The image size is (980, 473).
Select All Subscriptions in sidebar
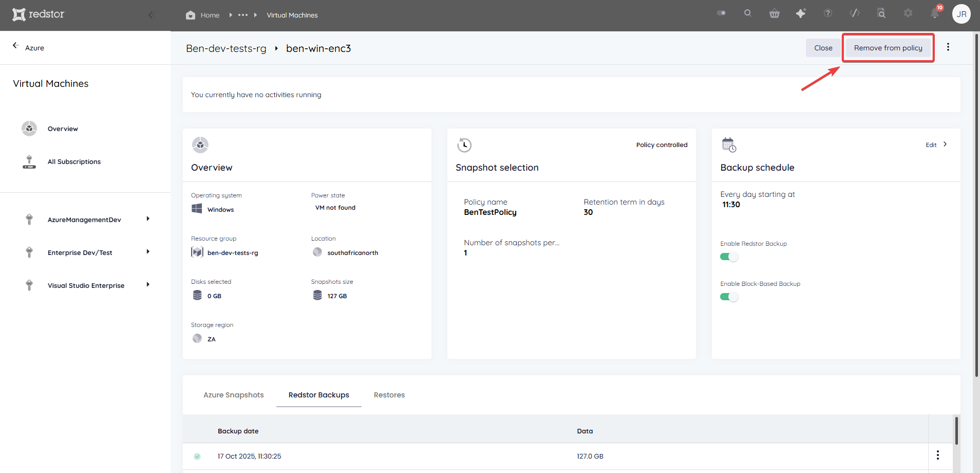point(74,162)
